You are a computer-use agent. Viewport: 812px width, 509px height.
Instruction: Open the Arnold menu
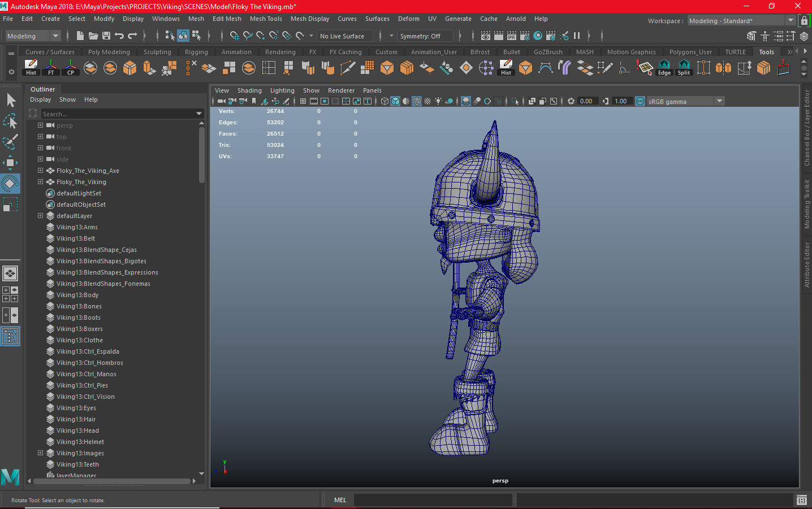click(x=516, y=19)
